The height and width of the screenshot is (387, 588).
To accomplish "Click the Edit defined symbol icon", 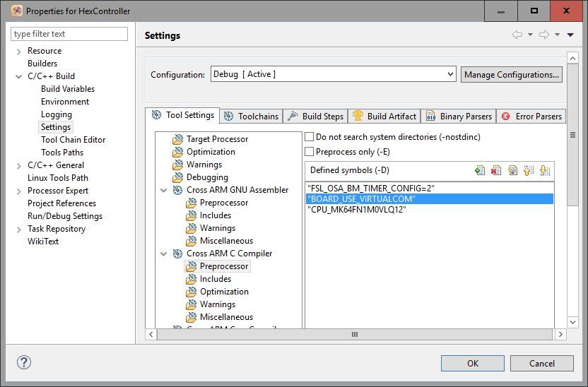I will pyautogui.click(x=512, y=170).
